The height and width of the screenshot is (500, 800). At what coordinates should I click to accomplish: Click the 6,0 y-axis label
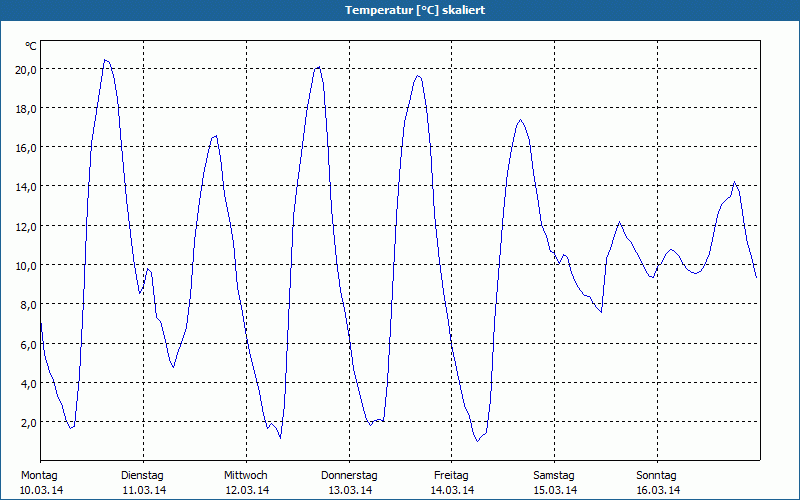(28, 344)
